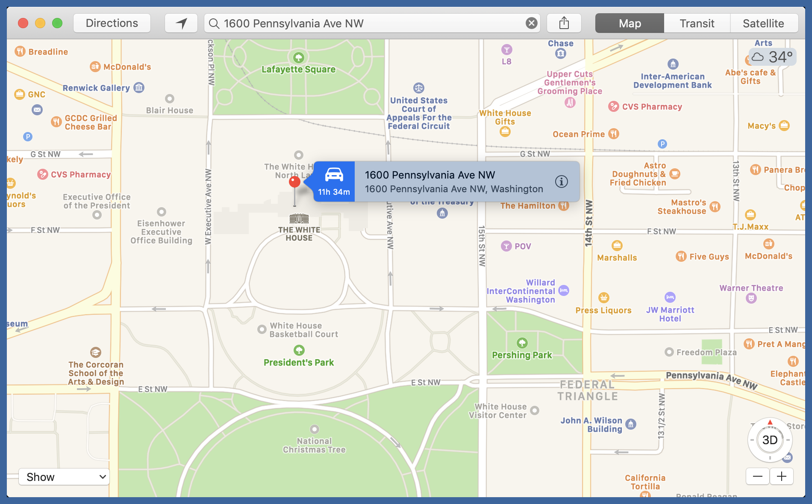Screen dimensions: 812x504
Task: Open the Directions panel
Action: pyautogui.click(x=112, y=23)
